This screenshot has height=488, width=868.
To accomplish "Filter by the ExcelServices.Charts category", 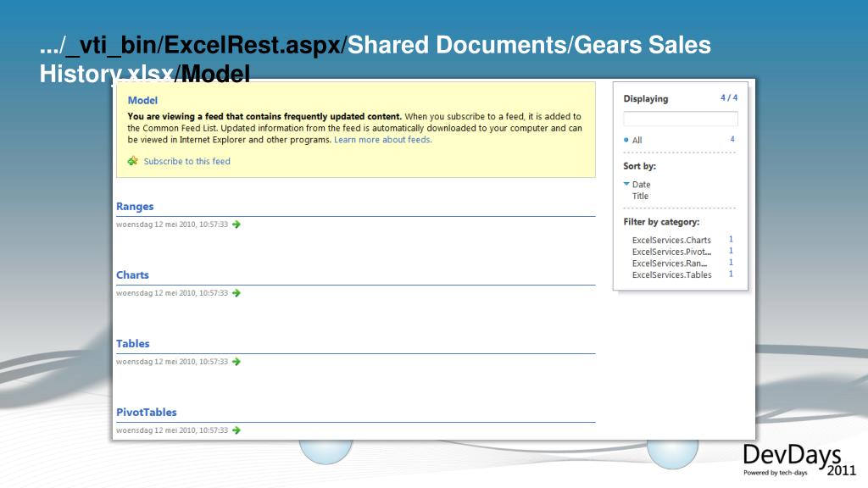I will pyautogui.click(x=672, y=240).
